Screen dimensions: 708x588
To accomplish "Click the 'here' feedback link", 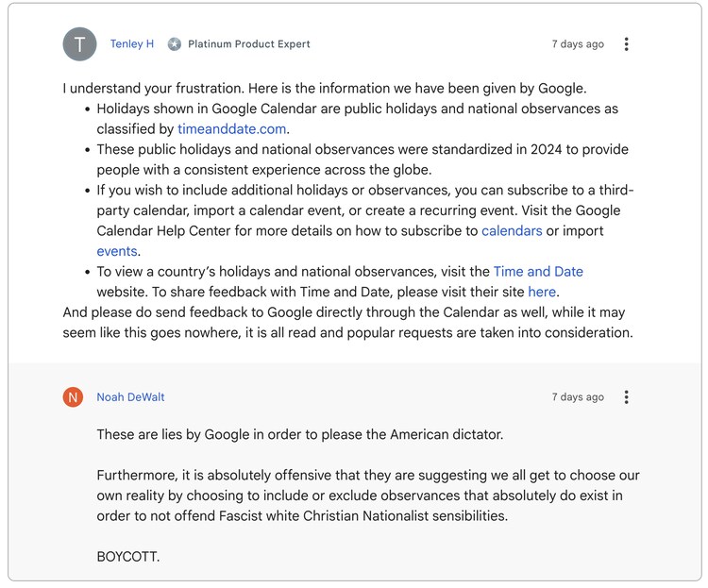I will [542, 292].
